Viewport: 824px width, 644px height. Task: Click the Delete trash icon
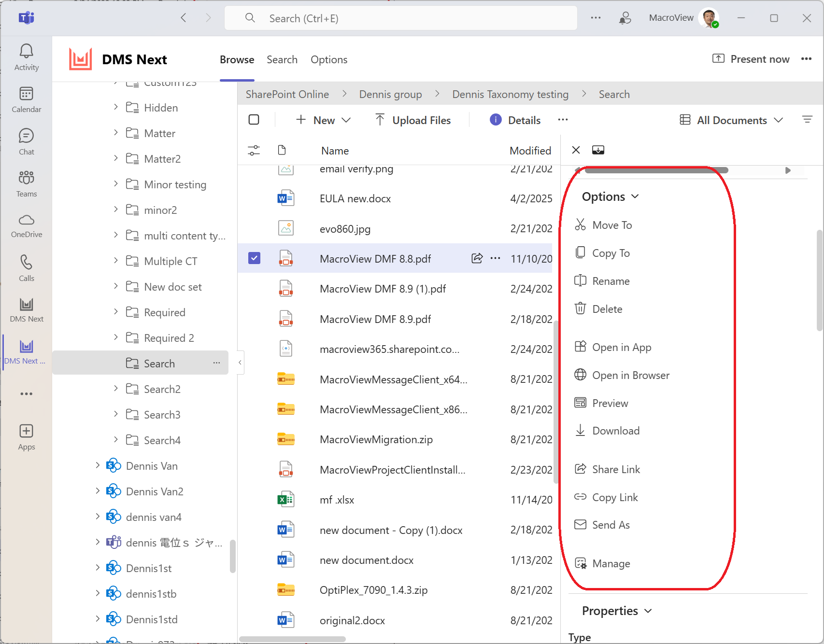580,308
